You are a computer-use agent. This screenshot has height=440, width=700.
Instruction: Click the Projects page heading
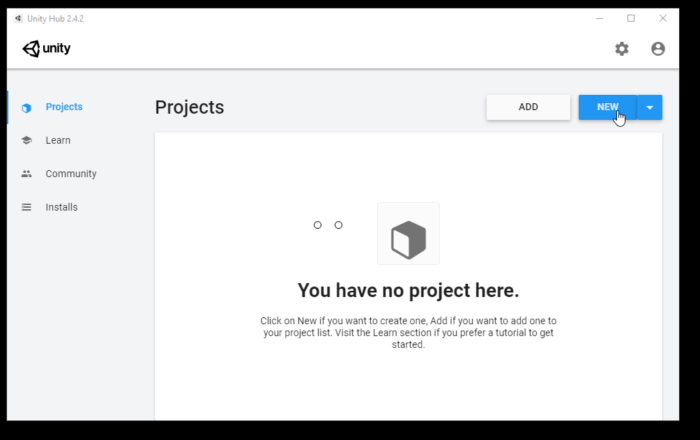(189, 108)
